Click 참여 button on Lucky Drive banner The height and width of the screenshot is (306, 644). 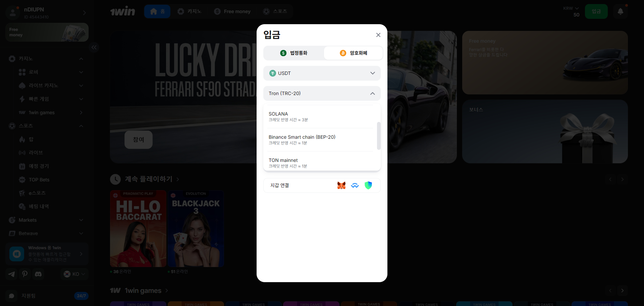click(x=139, y=140)
